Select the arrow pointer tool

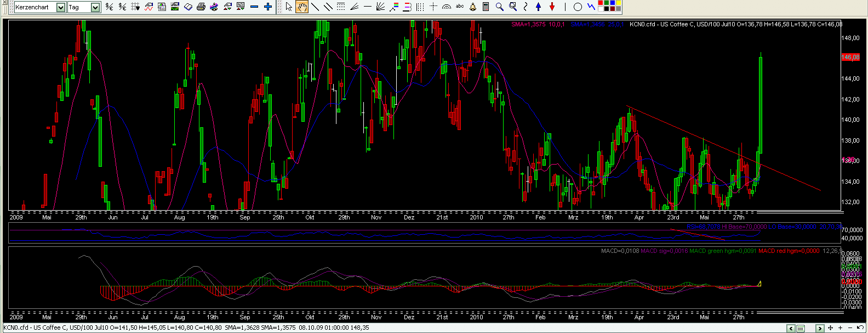(289, 7)
